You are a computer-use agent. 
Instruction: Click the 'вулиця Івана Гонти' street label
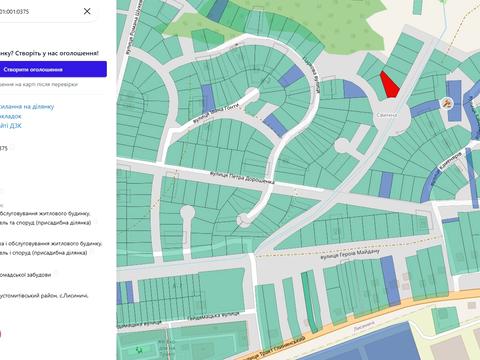(216, 114)
